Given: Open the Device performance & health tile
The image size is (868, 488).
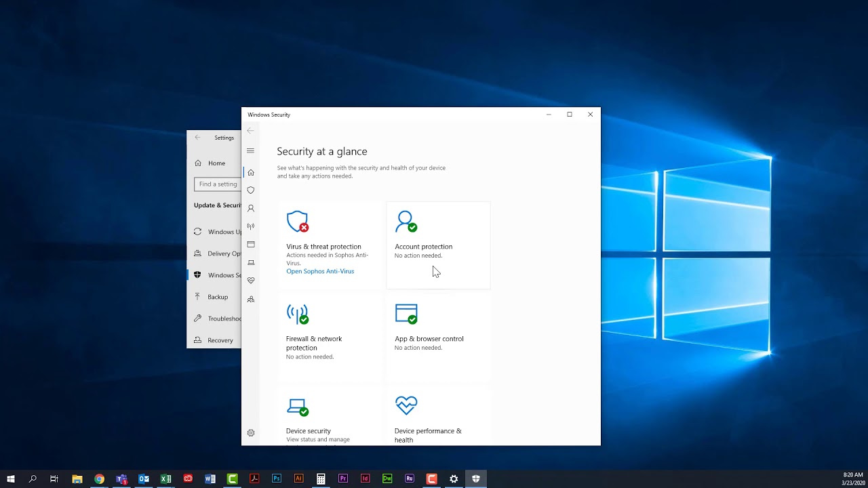Looking at the screenshot, I should tap(438, 416).
